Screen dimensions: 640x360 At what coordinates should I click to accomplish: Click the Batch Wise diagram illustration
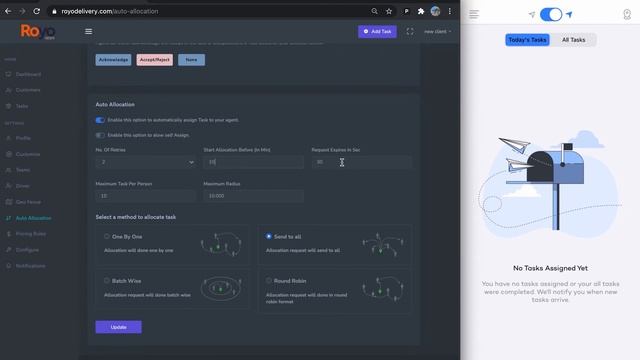(x=221, y=288)
